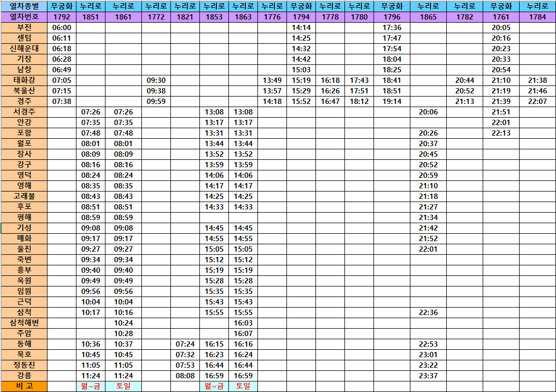This screenshot has width=556, height=392.
Task: Click train number 1796
Action: click(392, 17)
